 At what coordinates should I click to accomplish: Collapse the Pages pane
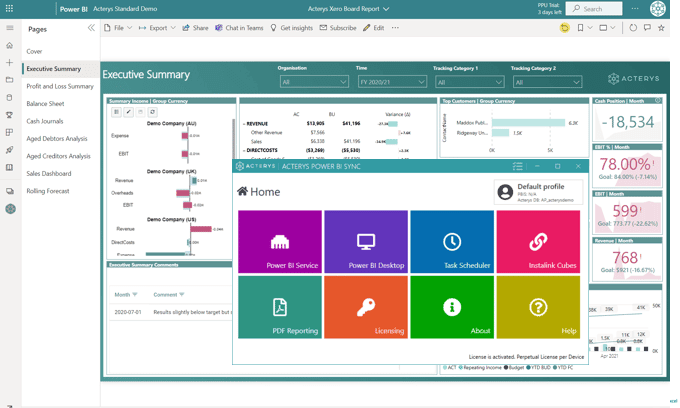(91, 28)
